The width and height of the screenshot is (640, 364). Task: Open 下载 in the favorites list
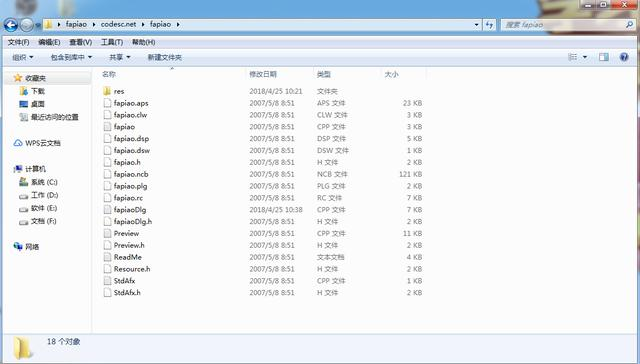point(38,91)
